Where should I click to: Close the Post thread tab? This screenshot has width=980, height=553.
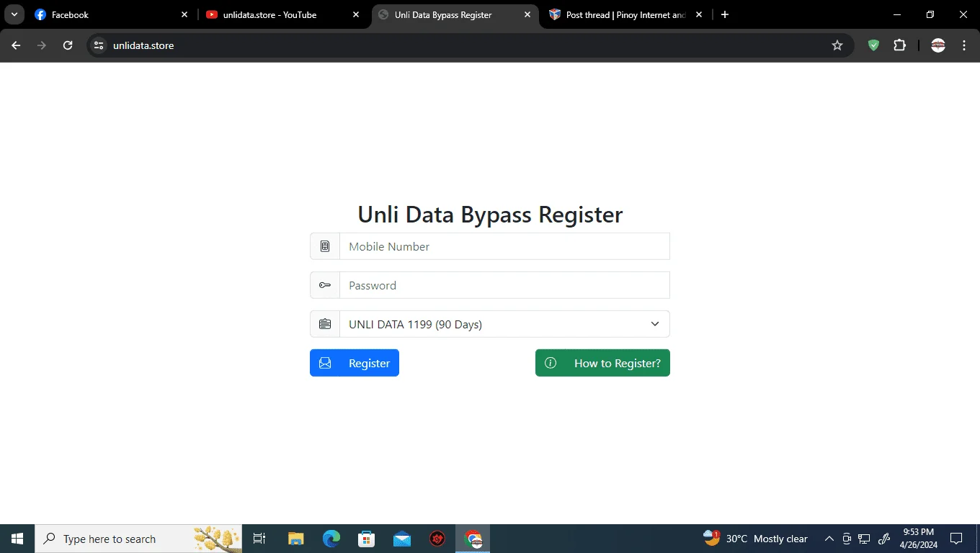click(x=699, y=14)
